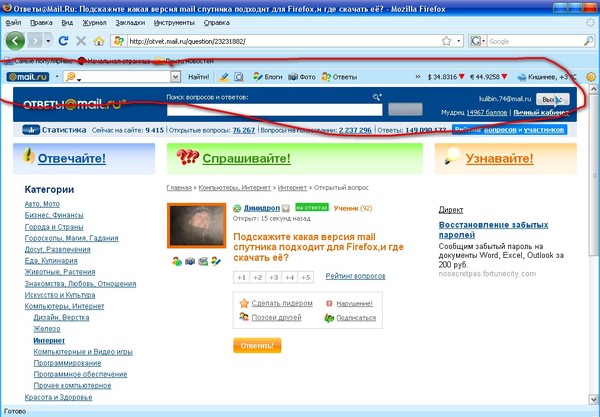Click the Firefox back navigation button

pos(15,41)
